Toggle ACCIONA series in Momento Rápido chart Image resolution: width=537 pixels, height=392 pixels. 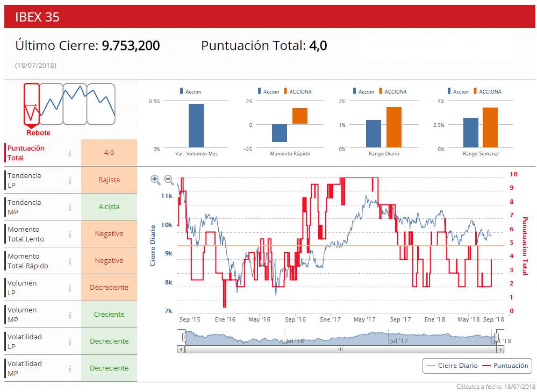pyautogui.click(x=298, y=91)
